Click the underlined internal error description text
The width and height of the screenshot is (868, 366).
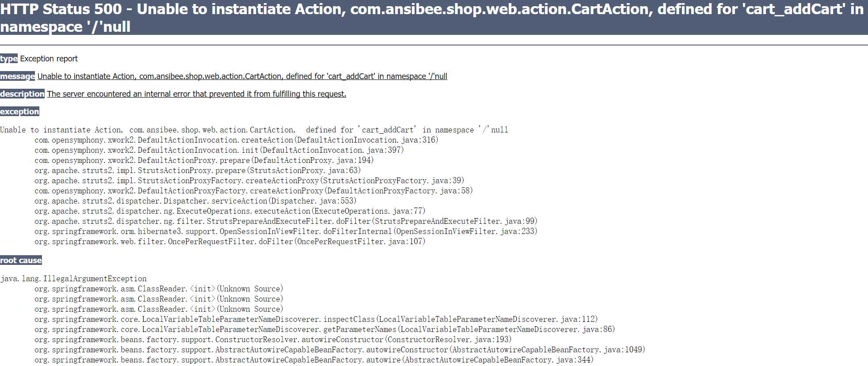coord(197,94)
